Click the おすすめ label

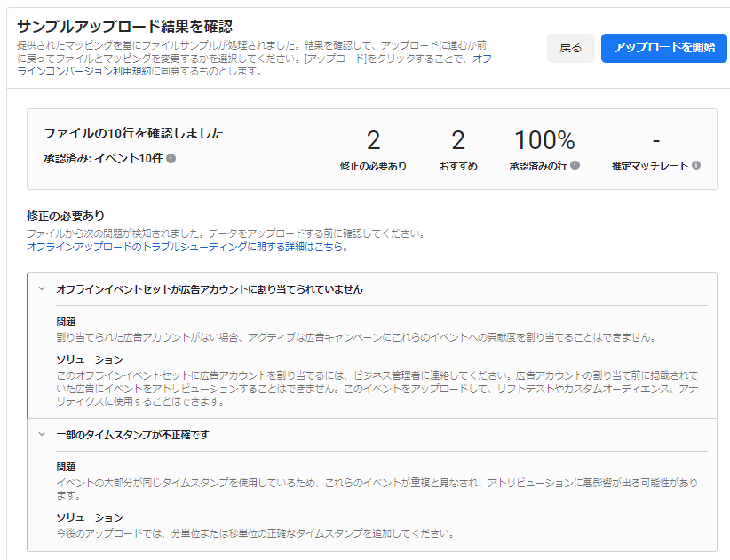pos(458,166)
